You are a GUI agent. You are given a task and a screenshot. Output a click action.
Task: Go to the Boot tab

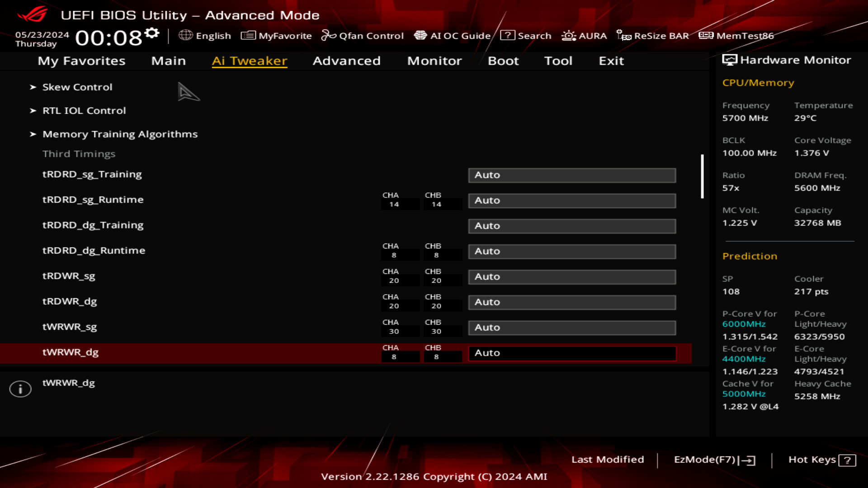tap(503, 61)
